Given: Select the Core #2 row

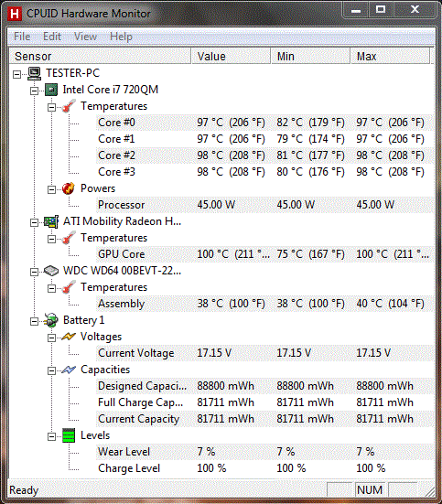Looking at the screenshot, I should point(264,155).
